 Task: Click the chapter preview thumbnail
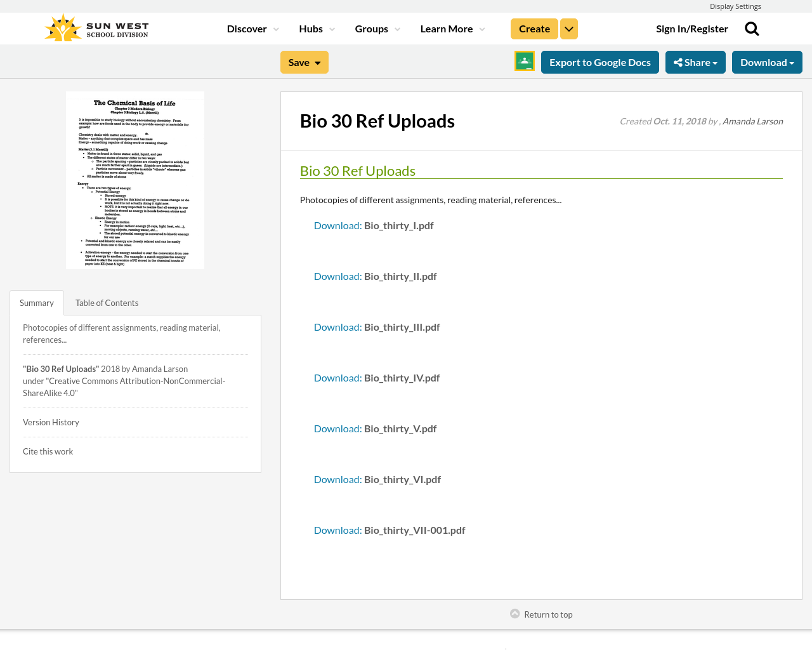(134, 180)
